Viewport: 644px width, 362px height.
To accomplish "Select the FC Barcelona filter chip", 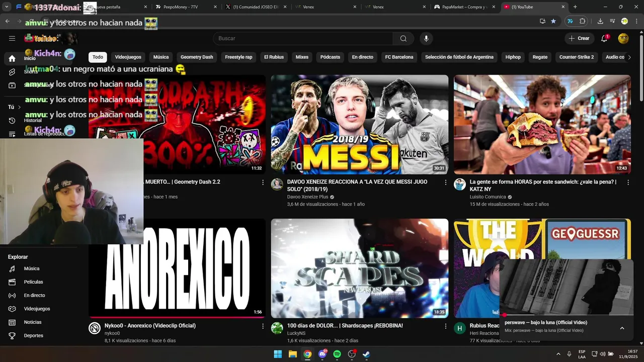I will click(x=399, y=57).
